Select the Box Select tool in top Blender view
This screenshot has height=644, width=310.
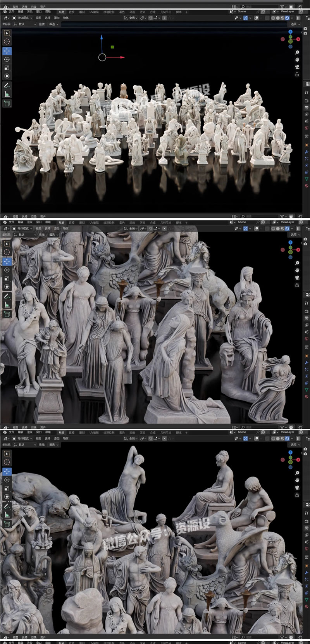(7, 33)
